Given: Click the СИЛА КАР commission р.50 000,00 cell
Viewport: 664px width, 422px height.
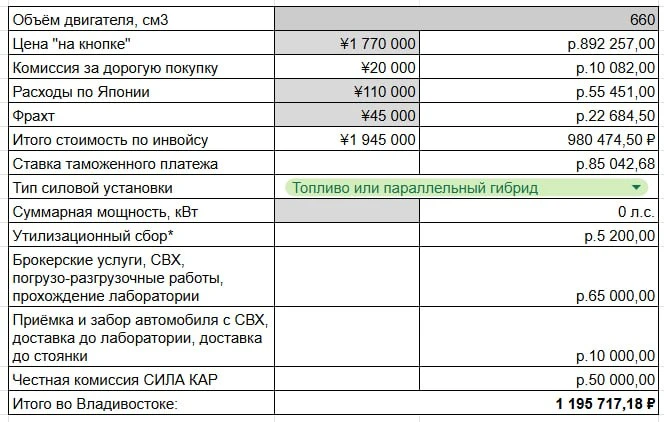Looking at the screenshot, I should coord(539,379).
